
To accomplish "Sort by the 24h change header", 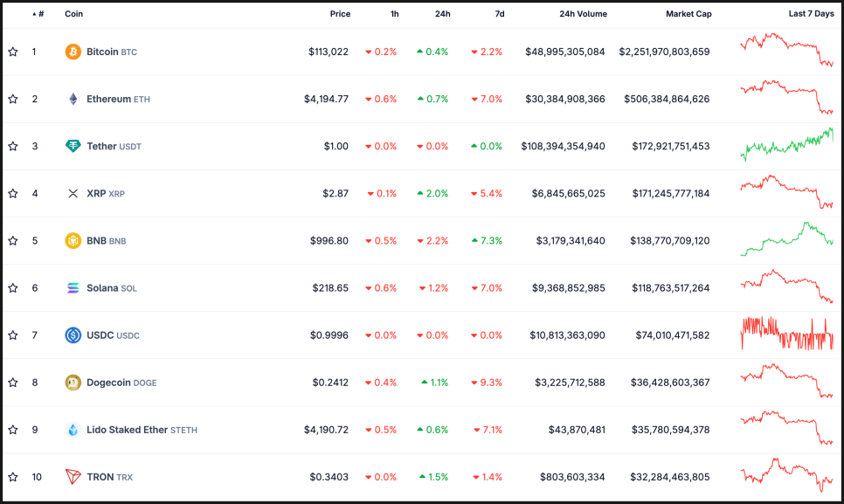I will coord(442,14).
